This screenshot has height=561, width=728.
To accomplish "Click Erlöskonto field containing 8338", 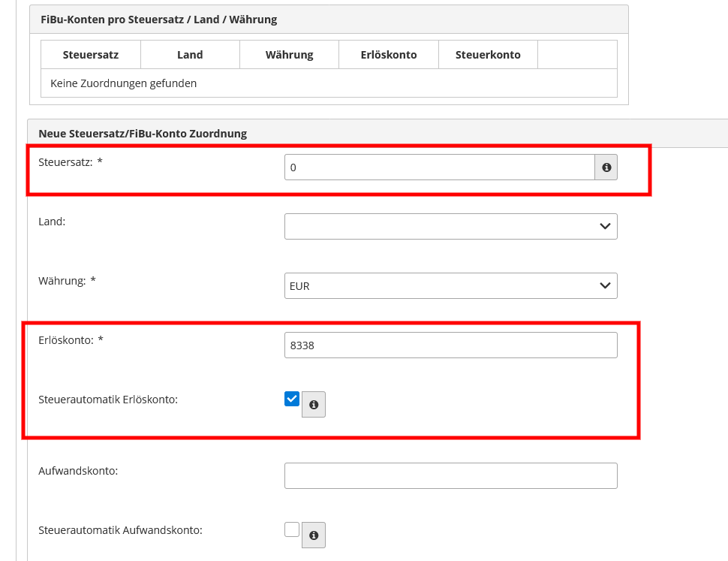I will 451,345.
